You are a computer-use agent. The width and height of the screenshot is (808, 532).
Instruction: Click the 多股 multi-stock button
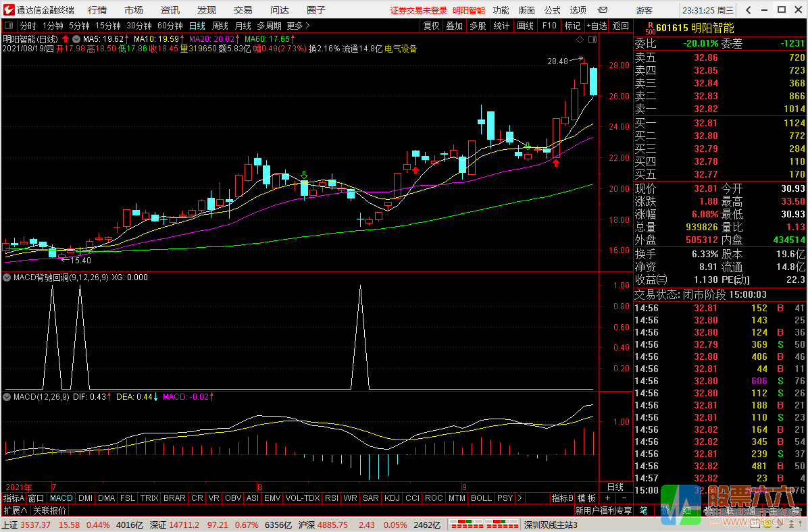[478, 25]
